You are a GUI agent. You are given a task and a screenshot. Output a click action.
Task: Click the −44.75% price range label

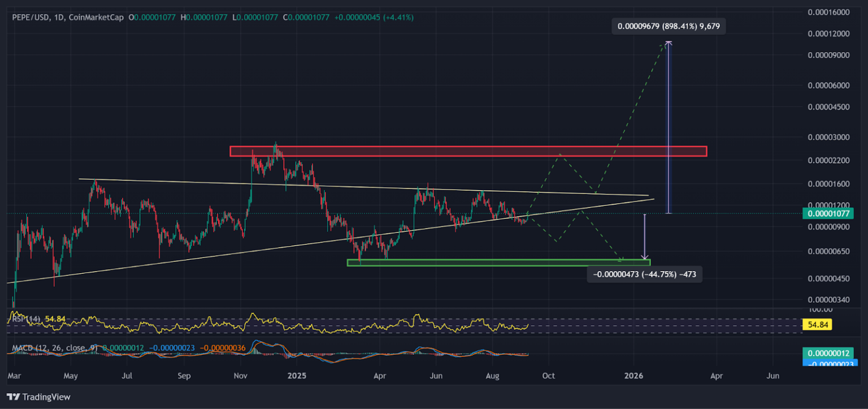tap(645, 274)
